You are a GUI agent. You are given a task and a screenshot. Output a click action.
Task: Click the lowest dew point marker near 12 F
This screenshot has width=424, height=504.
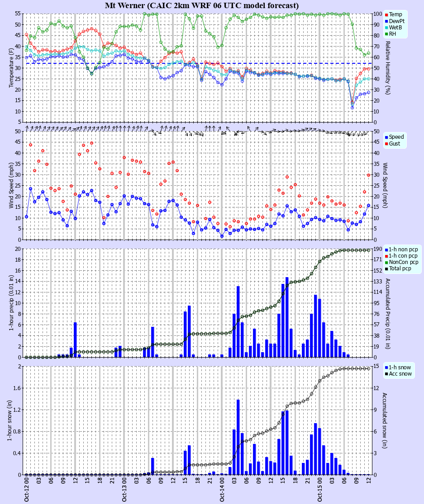point(352,108)
